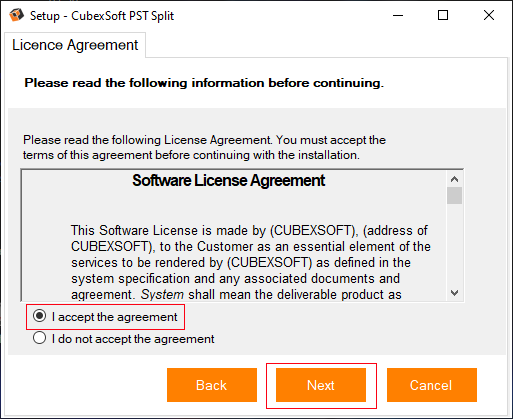The height and width of the screenshot is (419, 513).
Task: Click the license scrollbar up arrow
Action: pyautogui.click(x=454, y=179)
